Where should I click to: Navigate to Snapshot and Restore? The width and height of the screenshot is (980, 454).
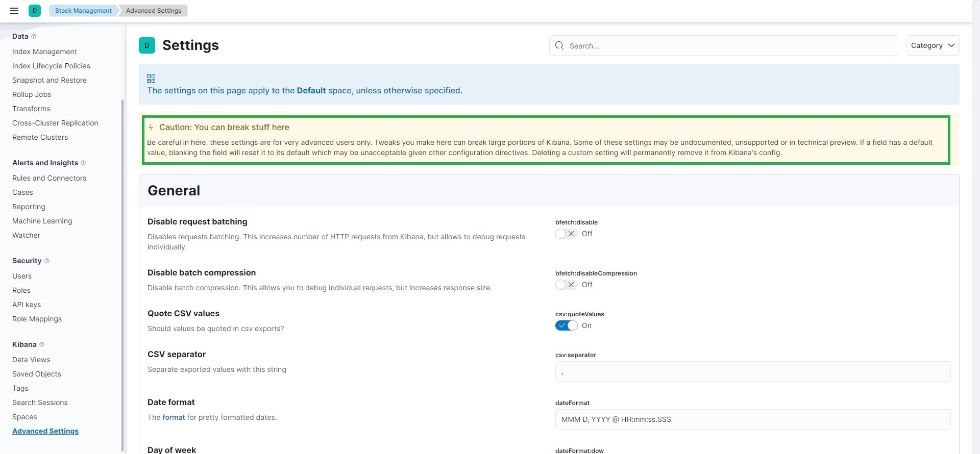click(x=50, y=80)
